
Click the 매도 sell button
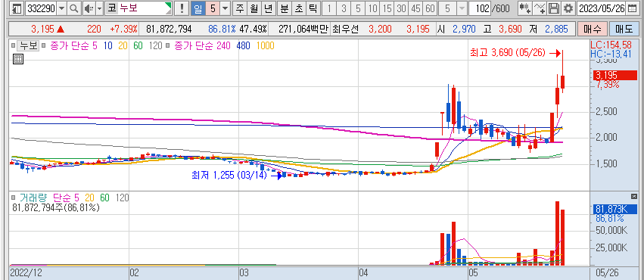pyautogui.click(x=624, y=30)
